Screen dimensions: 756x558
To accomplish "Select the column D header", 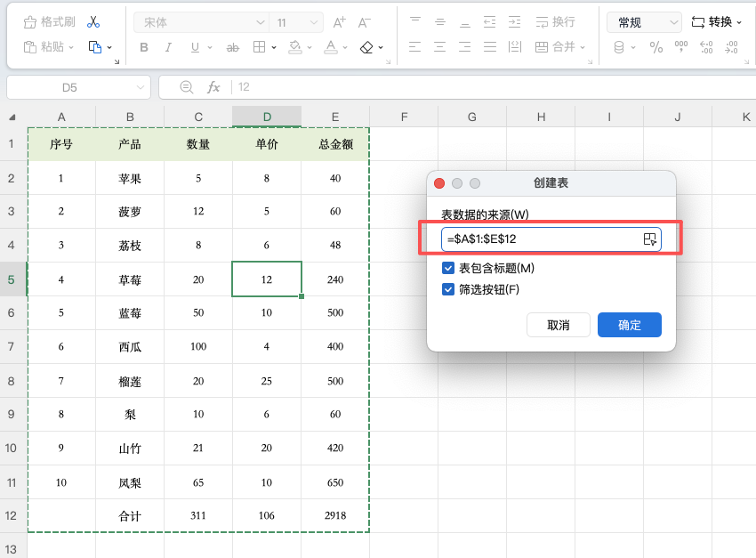I will click(267, 117).
